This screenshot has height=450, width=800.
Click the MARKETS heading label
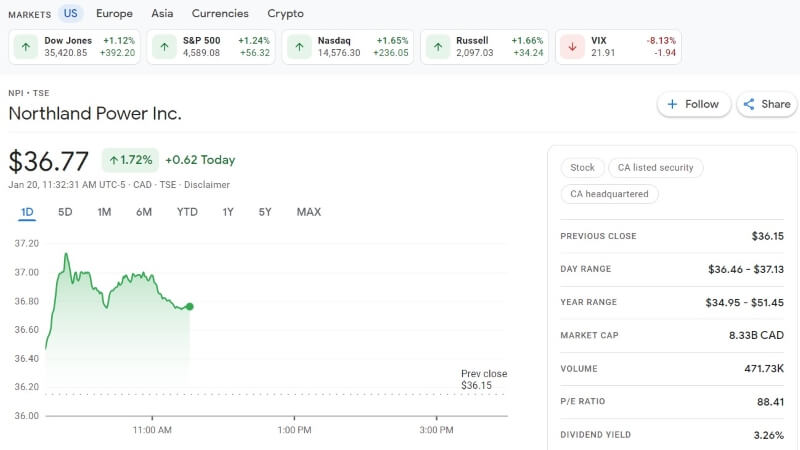(30, 15)
